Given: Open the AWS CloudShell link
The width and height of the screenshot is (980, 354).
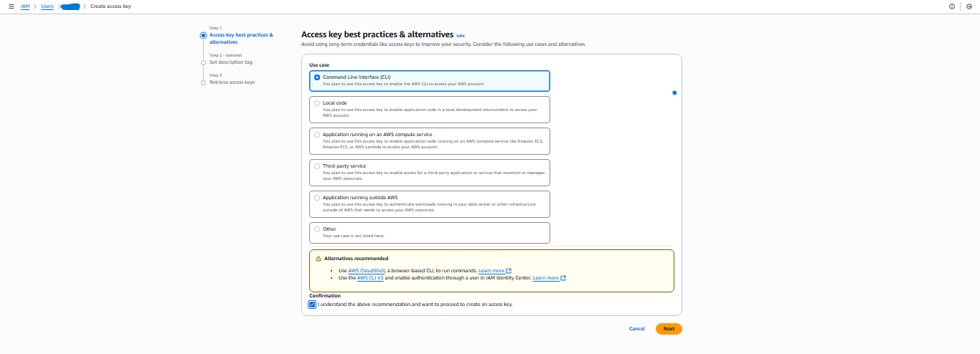Looking at the screenshot, I should click(x=367, y=271).
